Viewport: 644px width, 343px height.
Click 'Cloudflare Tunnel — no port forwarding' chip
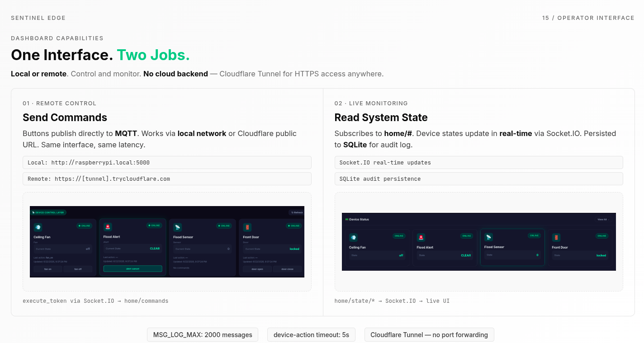pyautogui.click(x=429, y=335)
